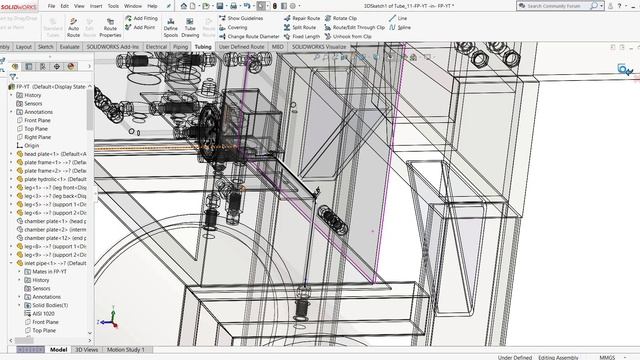Click Route/Edit Through Clip

(355, 27)
